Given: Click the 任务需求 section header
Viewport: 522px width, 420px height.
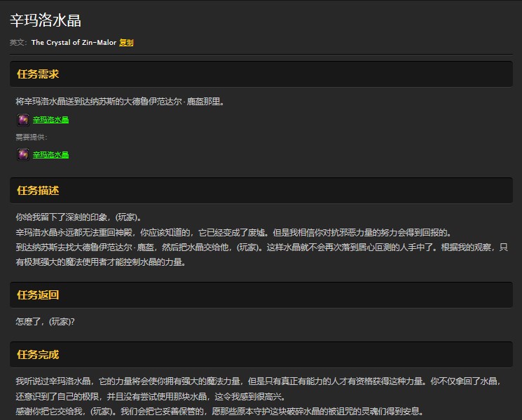Looking at the screenshot, I should pyautogui.click(x=38, y=74).
